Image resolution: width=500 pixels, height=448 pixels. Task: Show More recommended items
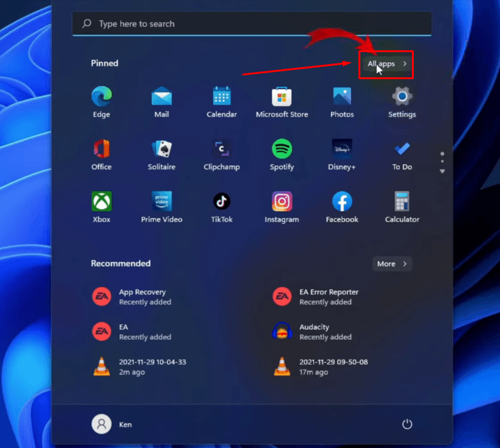[x=392, y=264]
